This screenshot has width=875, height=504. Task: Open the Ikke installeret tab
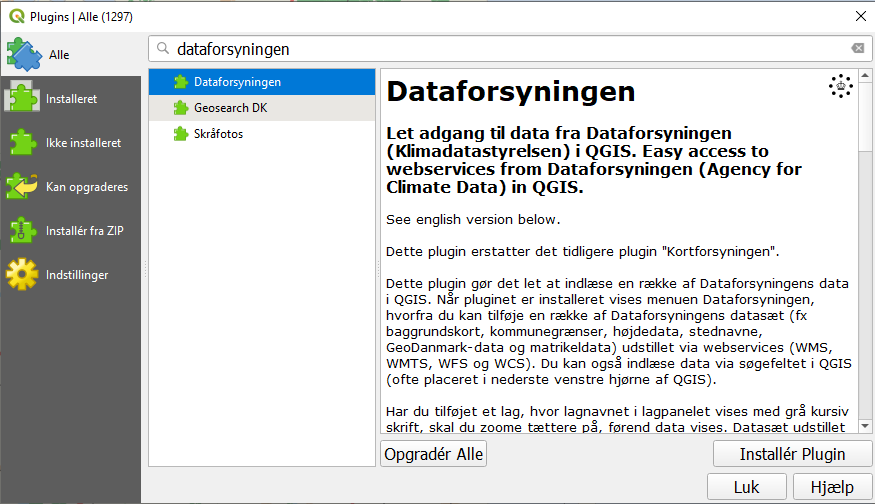[x=70, y=143]
